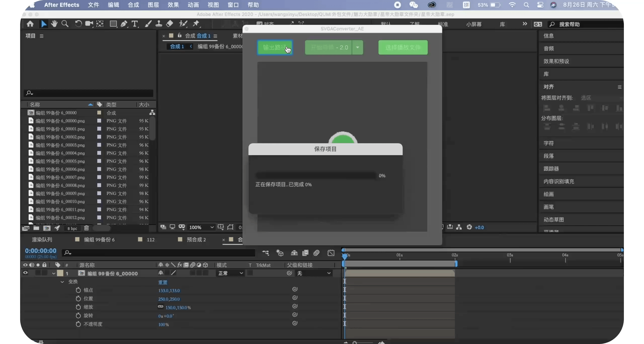Viewport: 644px width, 344px height.
Task: Hide layer 编组 99备份 6_00000 with eye icon
Action: pyautogui.click(x=25, y=273)
